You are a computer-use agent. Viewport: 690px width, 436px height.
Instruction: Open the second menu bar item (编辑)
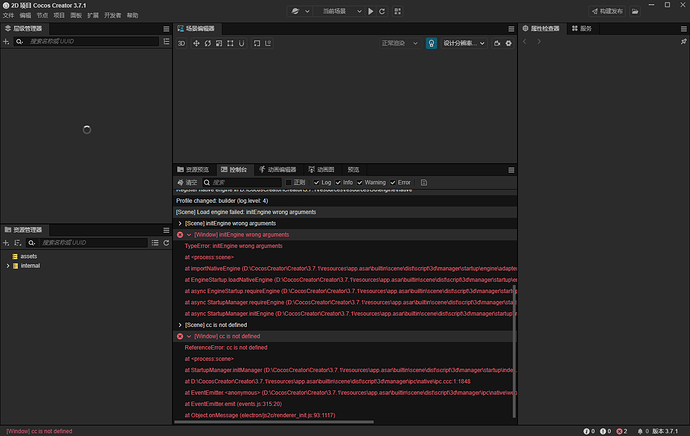25,15
